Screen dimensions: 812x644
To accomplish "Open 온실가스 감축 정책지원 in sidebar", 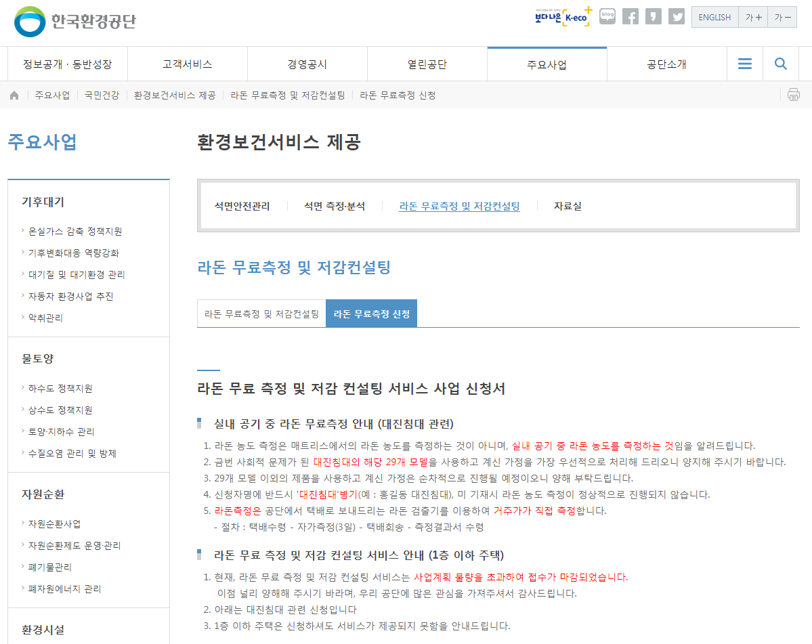I will [75, 232].
